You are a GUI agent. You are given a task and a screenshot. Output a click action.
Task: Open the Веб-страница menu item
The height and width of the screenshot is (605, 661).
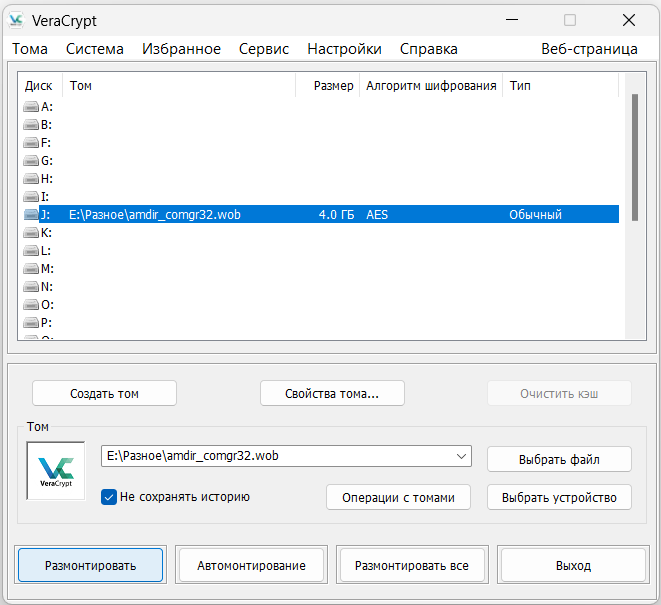pos(589,49)
